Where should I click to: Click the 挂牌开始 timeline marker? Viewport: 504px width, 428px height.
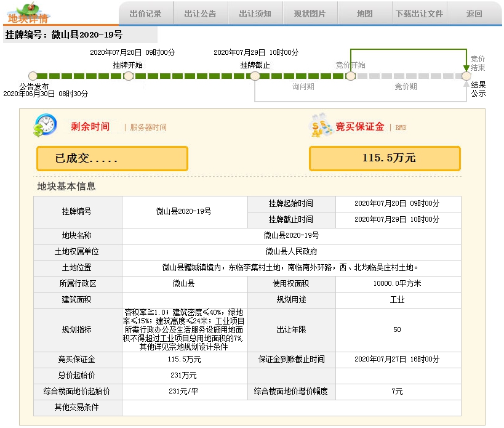tap(129, 76)
